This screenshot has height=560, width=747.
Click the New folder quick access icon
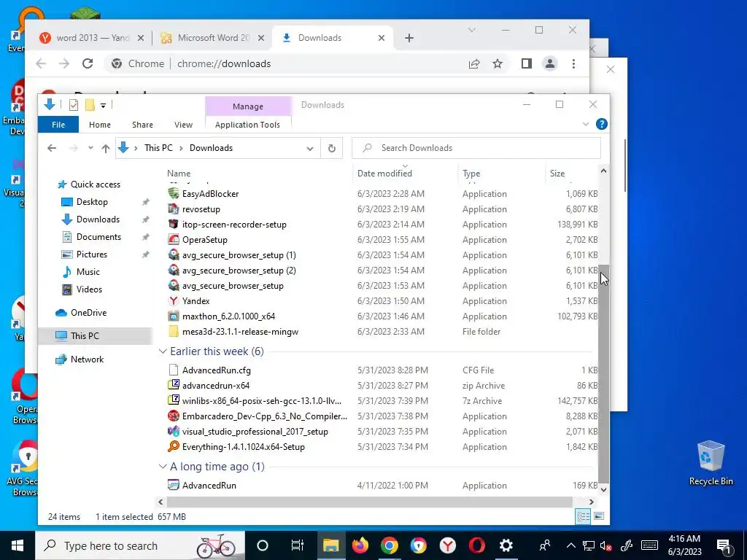click(90, 105)
